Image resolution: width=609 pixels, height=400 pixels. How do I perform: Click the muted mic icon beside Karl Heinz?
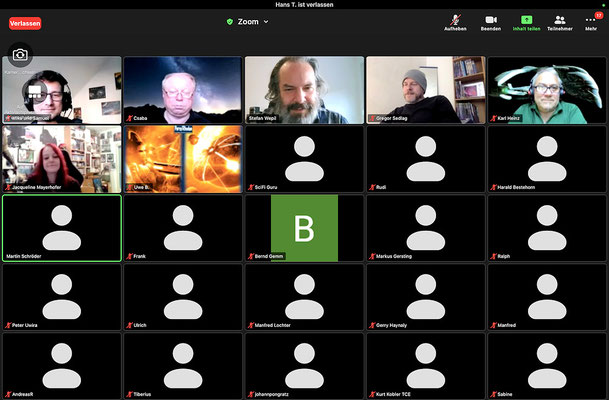(x=494, y=118)
